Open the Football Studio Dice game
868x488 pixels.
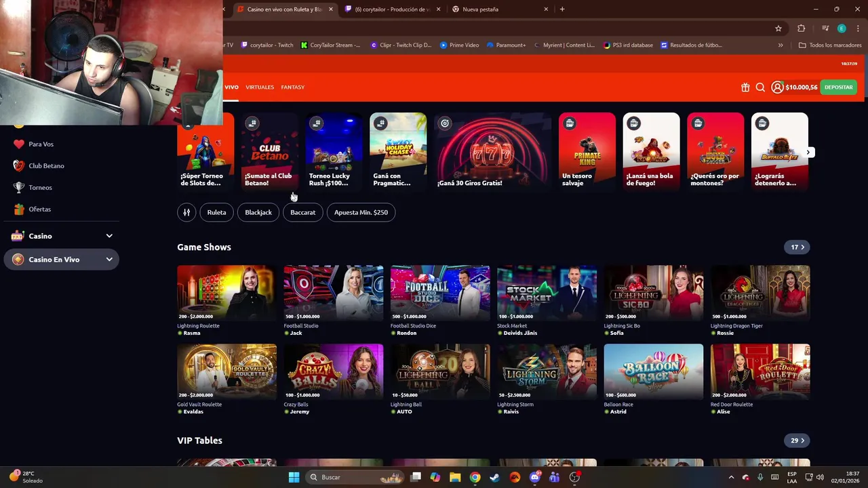click(x=440, y=293)
